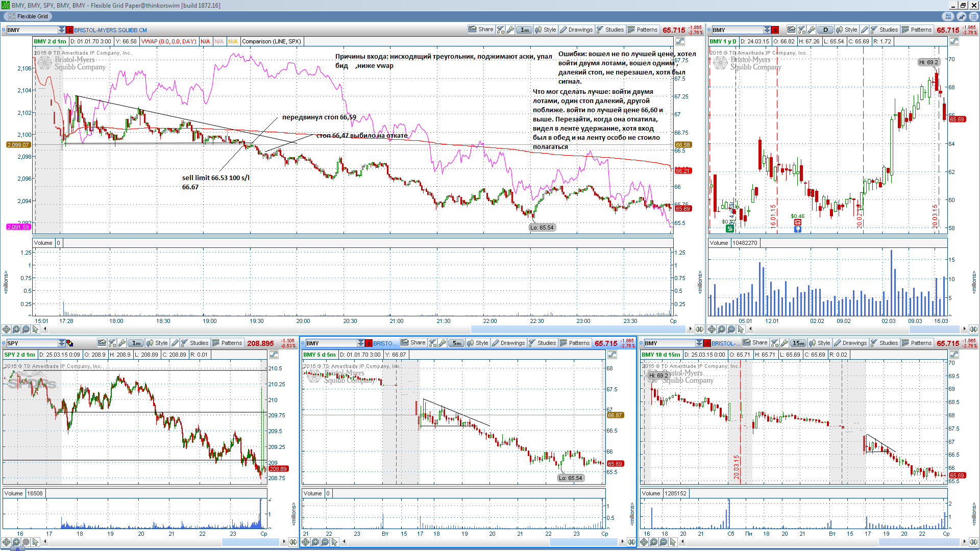Toggle the expand button at main chart bottom-right
The image size is (980, 551).
tap(700, 329)
